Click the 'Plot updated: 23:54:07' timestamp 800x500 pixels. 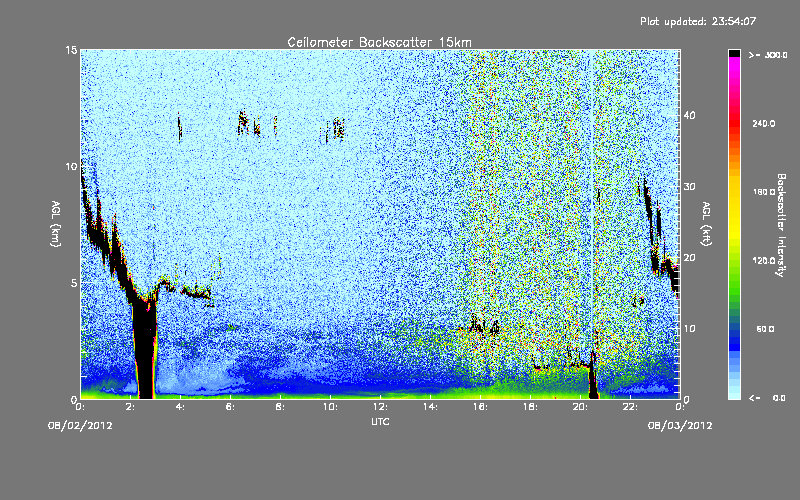point(698,21)
